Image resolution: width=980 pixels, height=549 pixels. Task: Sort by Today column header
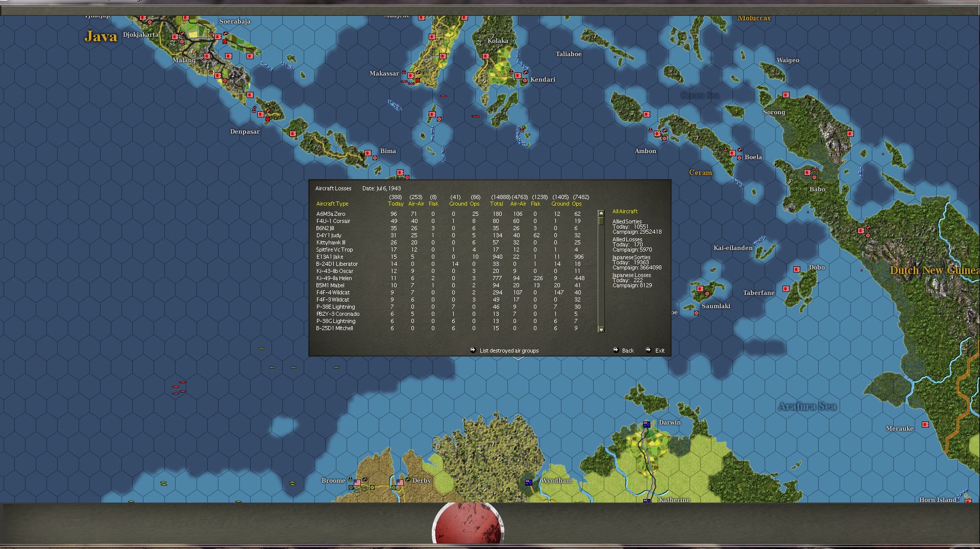tap(396, 204)
